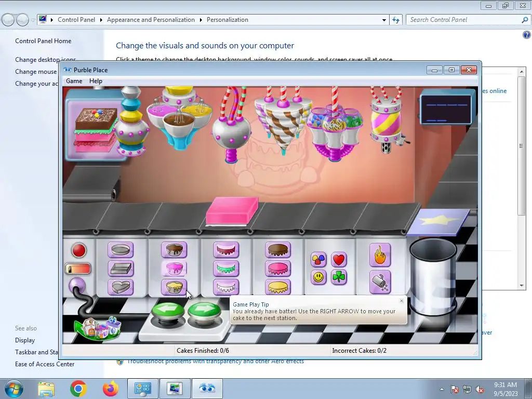
Task: Open File Explorer from taskbar
Action: pos(46,389)
